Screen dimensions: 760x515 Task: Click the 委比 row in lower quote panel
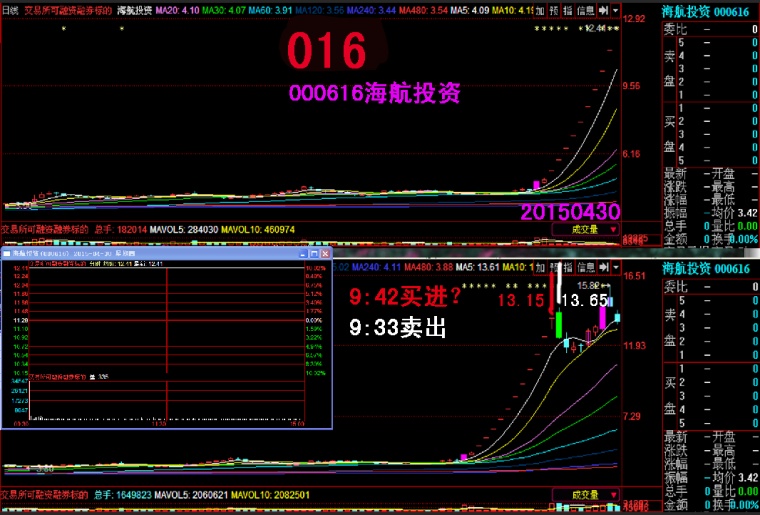(x=710, y=287)
